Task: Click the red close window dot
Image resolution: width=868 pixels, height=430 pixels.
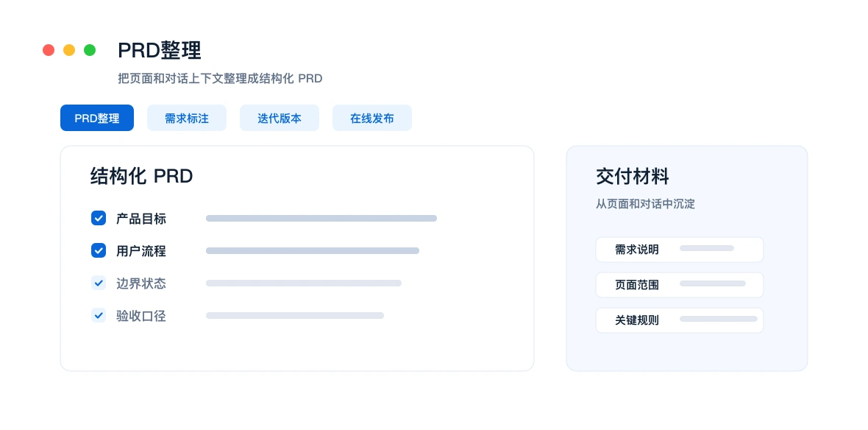Action: 49,50
